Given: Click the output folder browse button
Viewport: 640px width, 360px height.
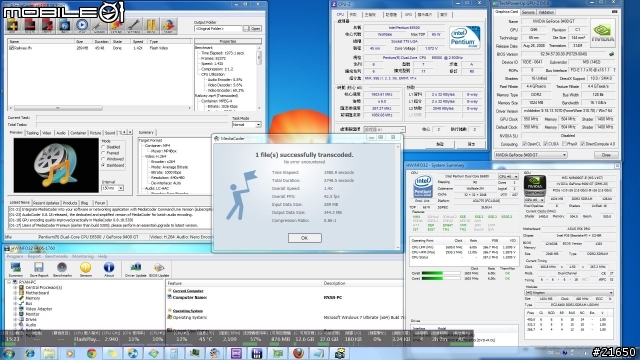Looking at the screenshot, I should tap(246, 29).
